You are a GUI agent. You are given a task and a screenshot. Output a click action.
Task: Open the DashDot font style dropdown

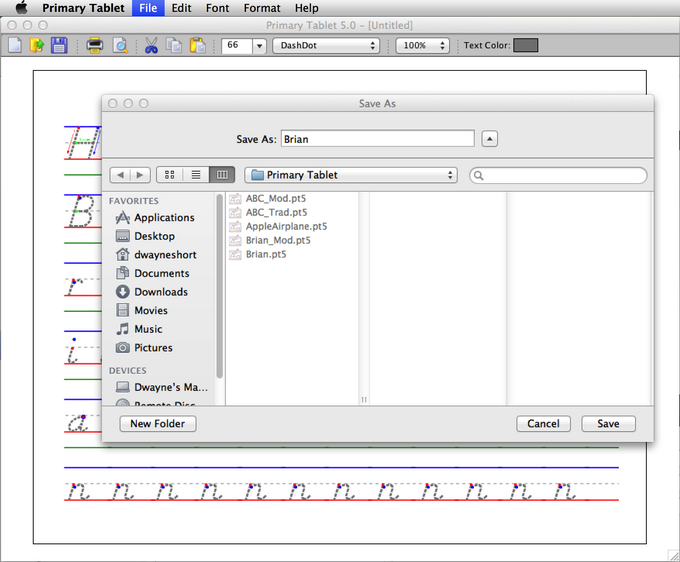pyautogui.click(x=326, y=45)
